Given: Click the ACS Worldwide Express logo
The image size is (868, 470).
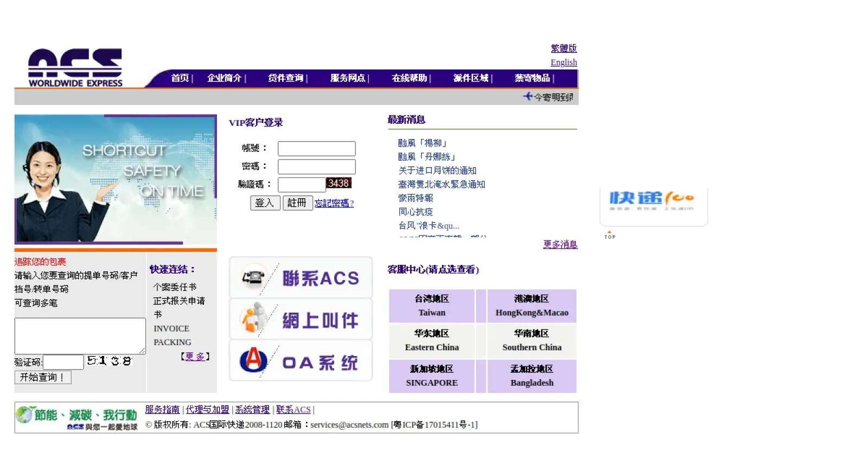Looking at the screenshot, I should [75, 68].
